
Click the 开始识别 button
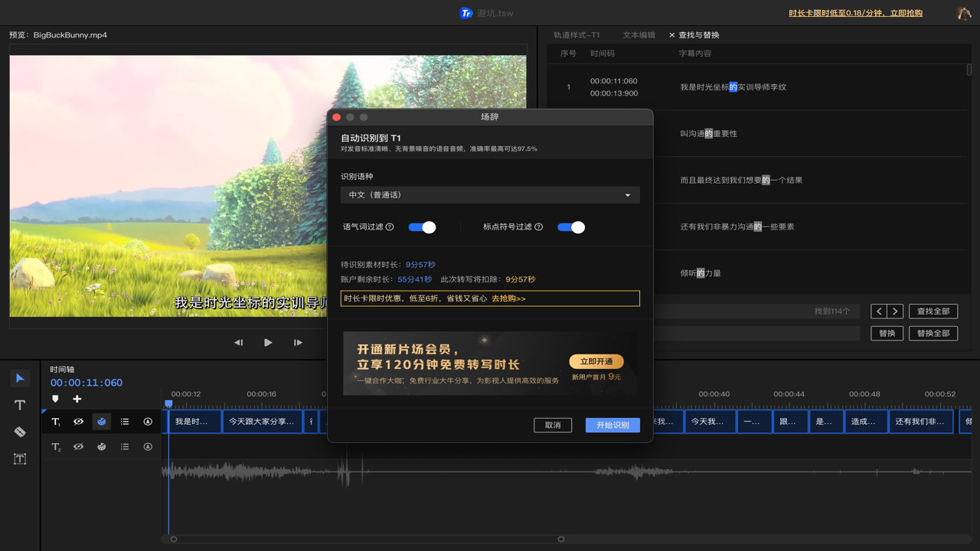612,425
